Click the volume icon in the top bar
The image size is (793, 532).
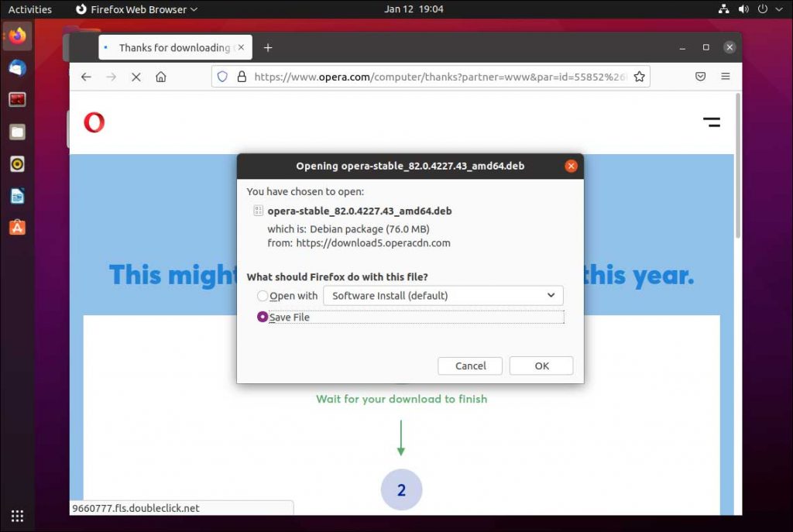[743, 9]
